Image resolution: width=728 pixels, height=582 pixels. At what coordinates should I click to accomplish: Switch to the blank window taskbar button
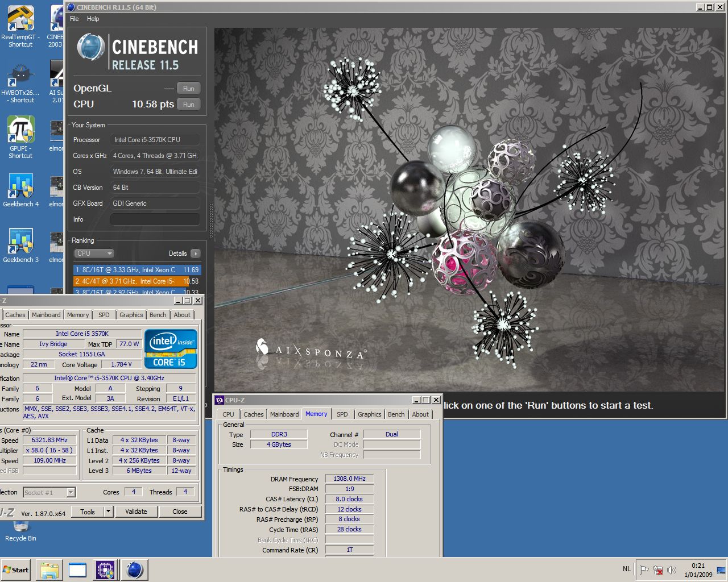[x=77, y=570]
